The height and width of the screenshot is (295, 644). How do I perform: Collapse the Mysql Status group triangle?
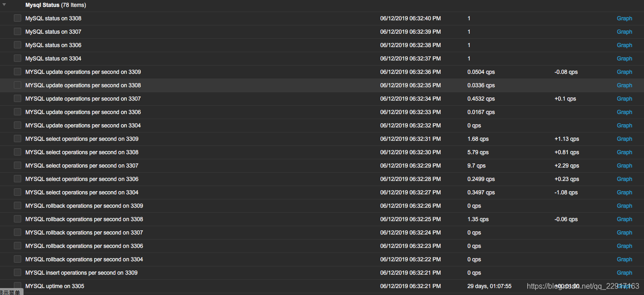4,5
